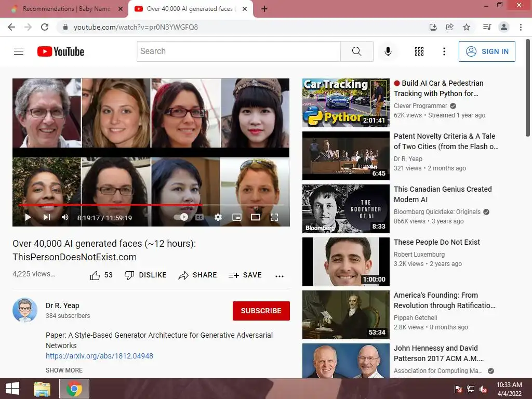532x399 pixels.
Task: Close the Recommendations Baby Name tab
Action: 121,9
